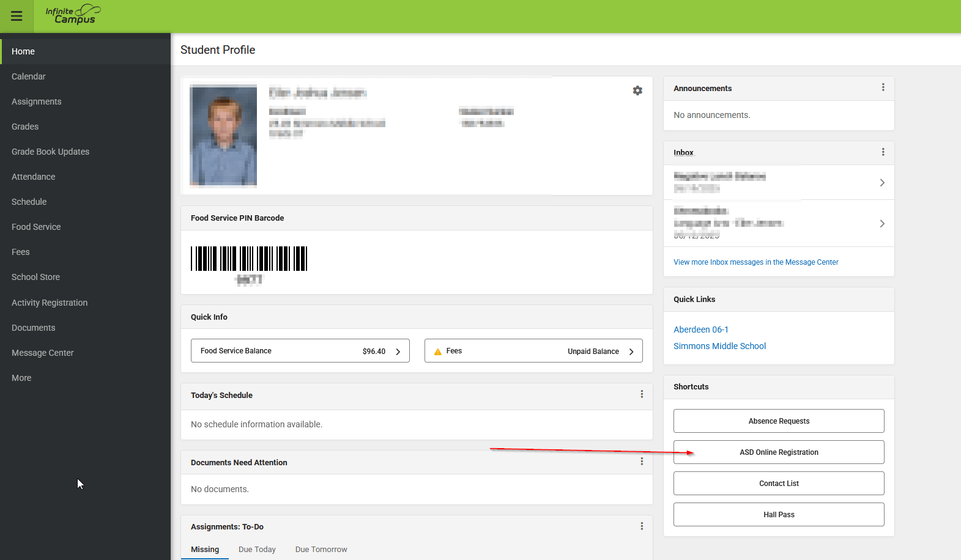
Task: Click the Quick Info heading
Action: (x=209, y=317)
